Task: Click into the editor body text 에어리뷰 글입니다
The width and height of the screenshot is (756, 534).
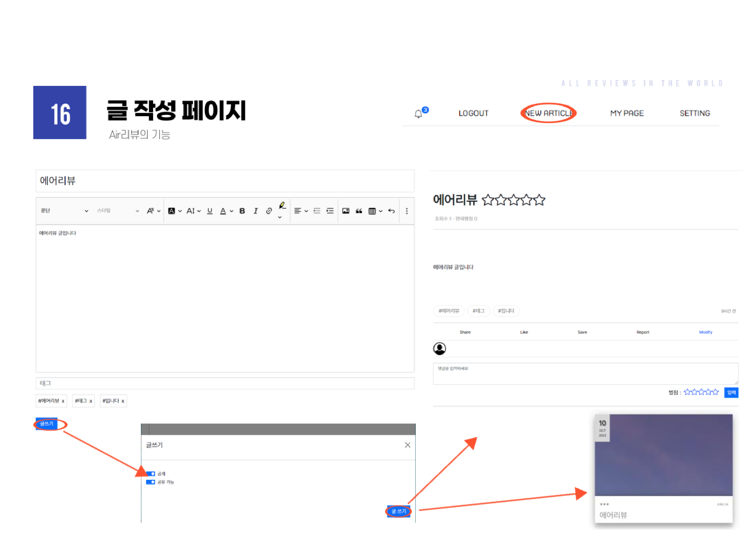Action: tap(57, 233)
